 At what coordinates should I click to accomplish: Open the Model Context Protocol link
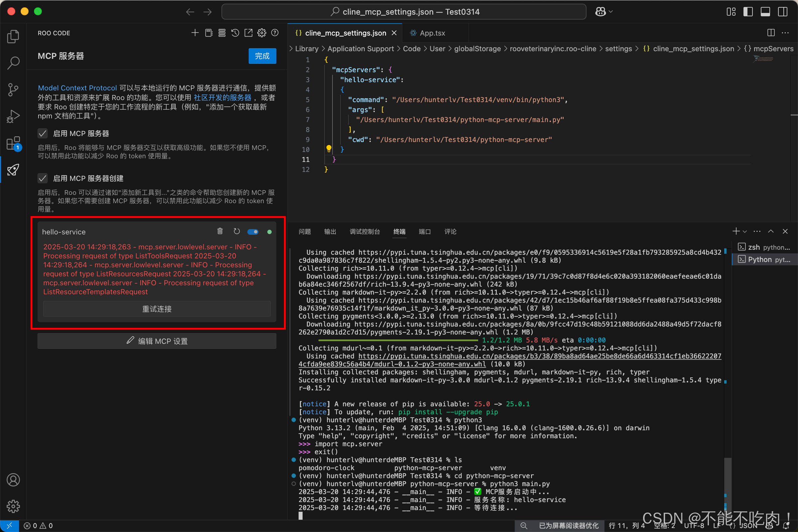(x=77, y=88)
